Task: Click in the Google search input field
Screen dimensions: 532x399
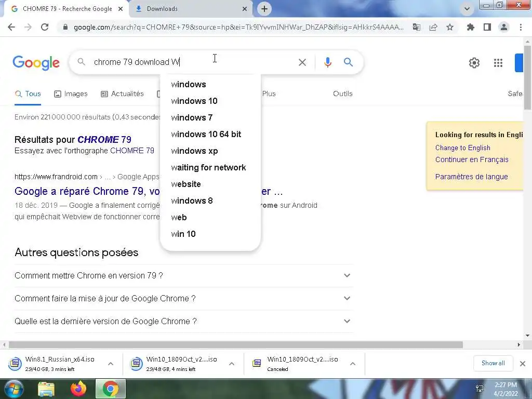Action: pyautogui.click(x=193, y=62)
